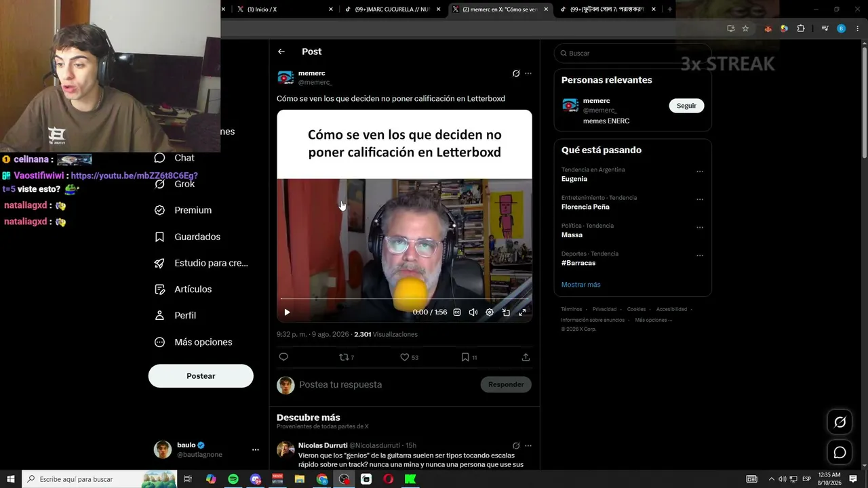Open the media controls toolbar icon
Screen dimensions: 868x488
tap(825, 28)
